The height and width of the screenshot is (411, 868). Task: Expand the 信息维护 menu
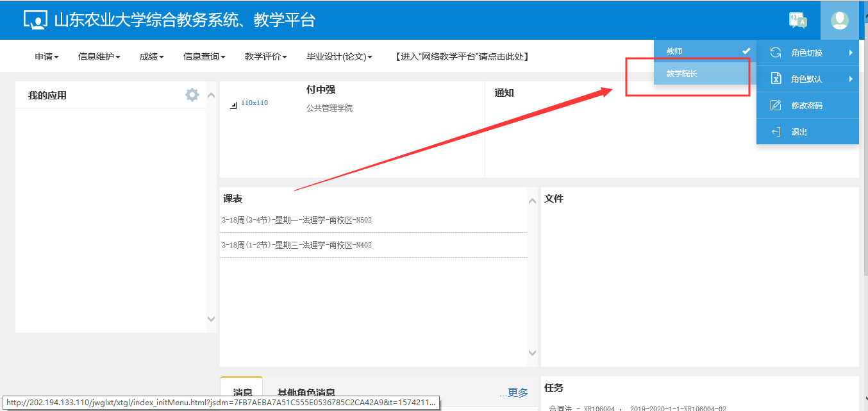pos(99,57)
